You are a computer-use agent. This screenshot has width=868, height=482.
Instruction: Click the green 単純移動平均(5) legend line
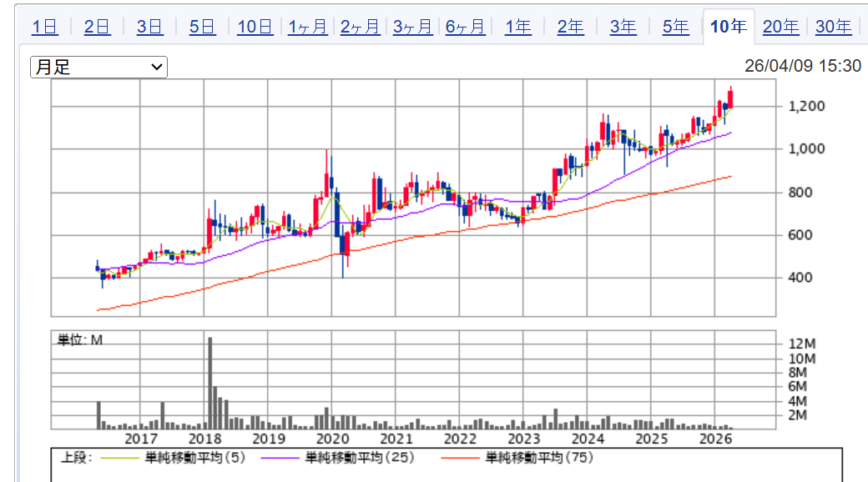click(x=121, y=458)
